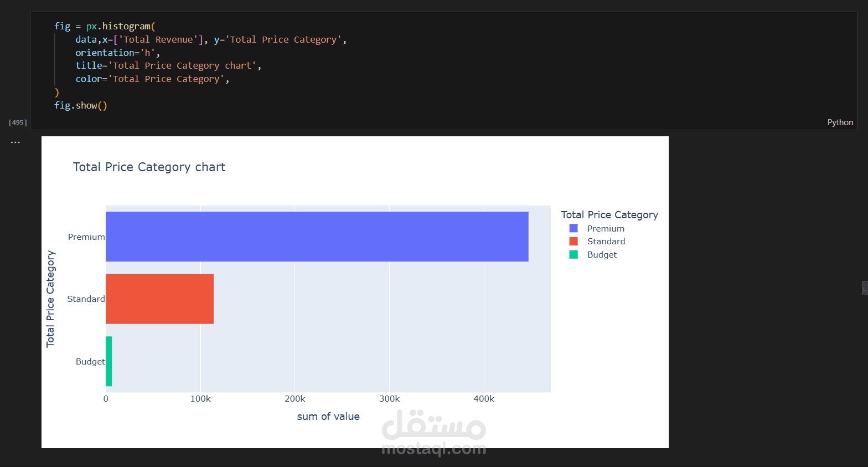Click the 'fig = px.histogram(' code line
This screenshot has width=868, height=467.
(105, 26)
